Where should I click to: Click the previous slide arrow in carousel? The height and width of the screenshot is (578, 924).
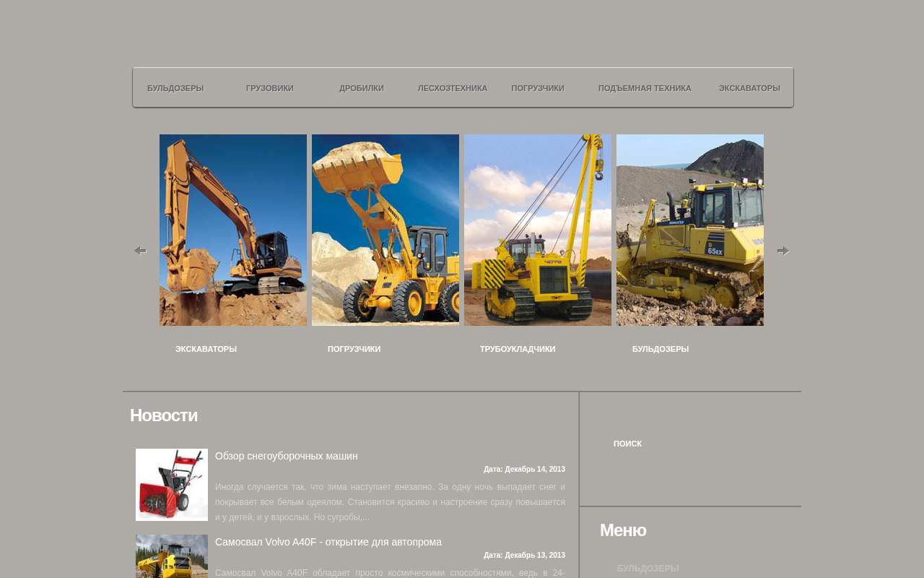[140, 251]
